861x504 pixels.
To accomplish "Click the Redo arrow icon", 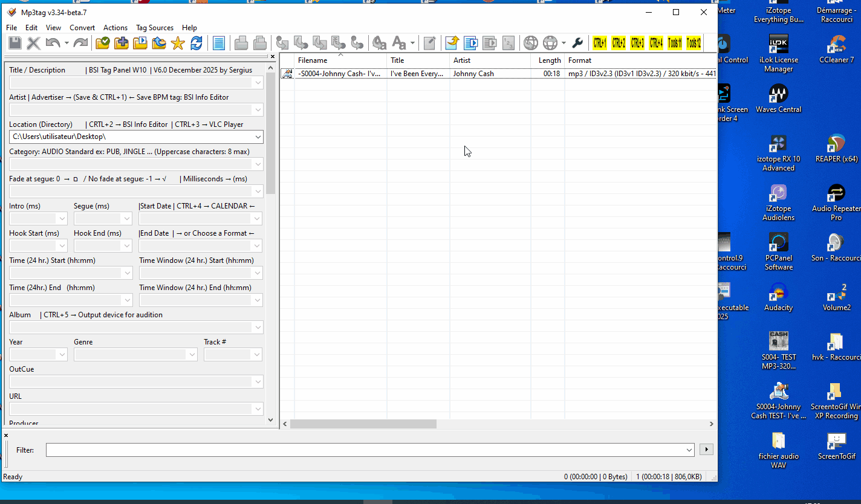I will (x=80, y=43).
